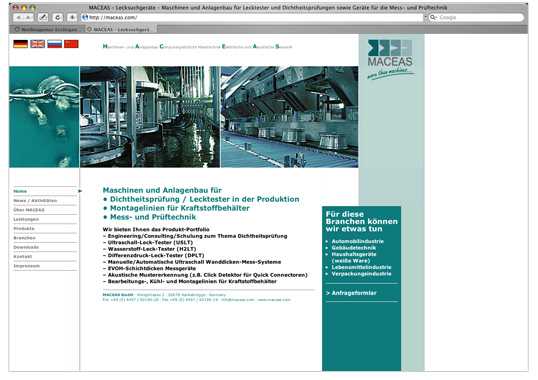Click the Automobilindustrie branch link
The height and width of the screenshot is (380, 538).
pyautogui.click(x=358, y=241)
